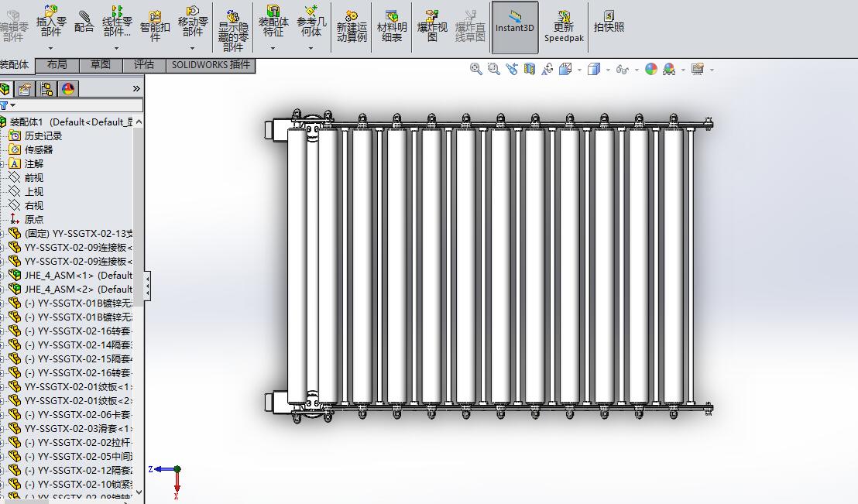858x504 pixels.
Task: Switch to the 布局 tab
Action: pos(57,64)
